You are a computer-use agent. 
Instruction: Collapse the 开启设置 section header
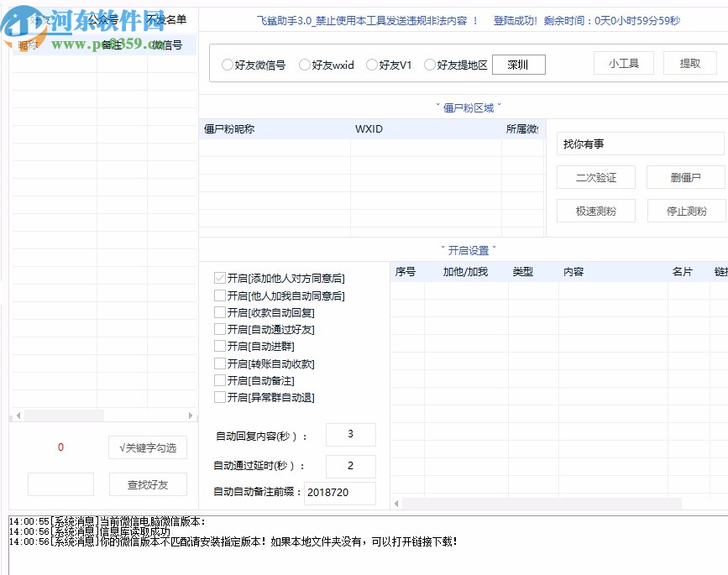click(468, 251)
